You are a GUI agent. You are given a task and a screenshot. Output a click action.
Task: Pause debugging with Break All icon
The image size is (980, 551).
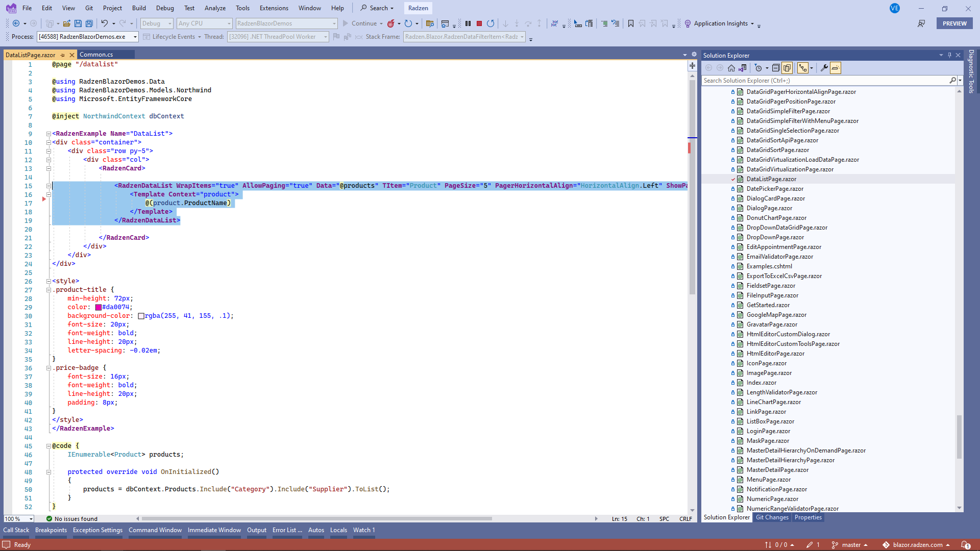[468, 23]
